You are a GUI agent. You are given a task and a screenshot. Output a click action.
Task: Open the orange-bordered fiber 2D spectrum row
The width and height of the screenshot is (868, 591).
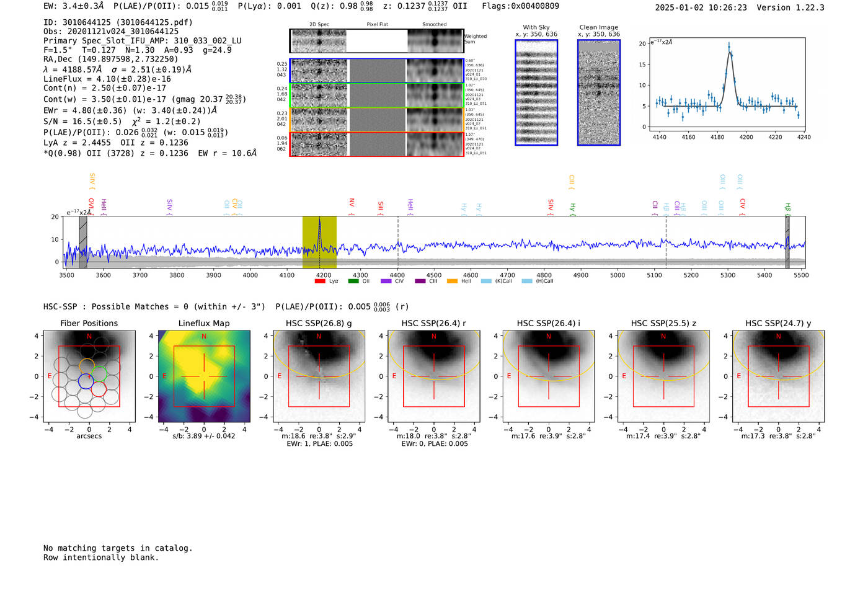(x=377, y=120)
